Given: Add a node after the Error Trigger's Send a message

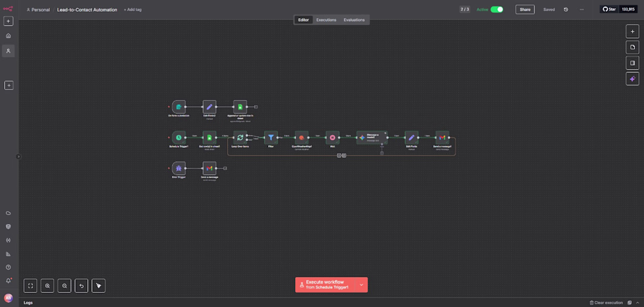Looking at the screenshot, I should 225,168.
